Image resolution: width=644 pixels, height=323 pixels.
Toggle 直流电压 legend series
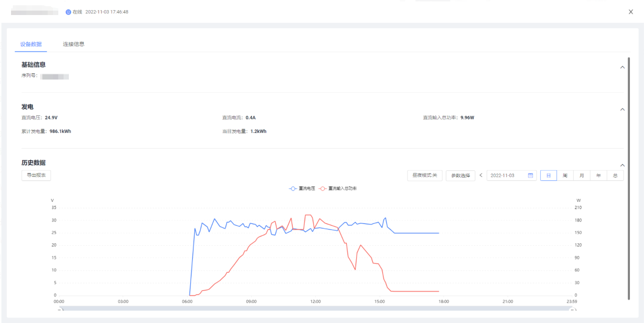pos(302,189)
